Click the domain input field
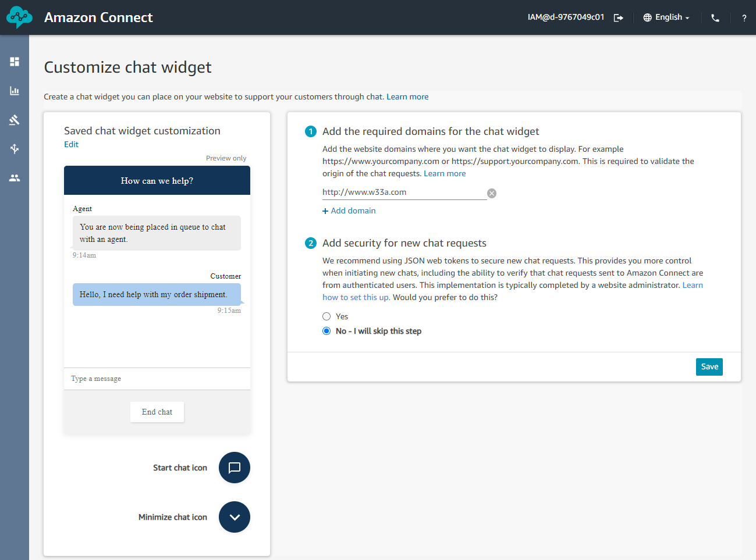 (x=404, y=192)
